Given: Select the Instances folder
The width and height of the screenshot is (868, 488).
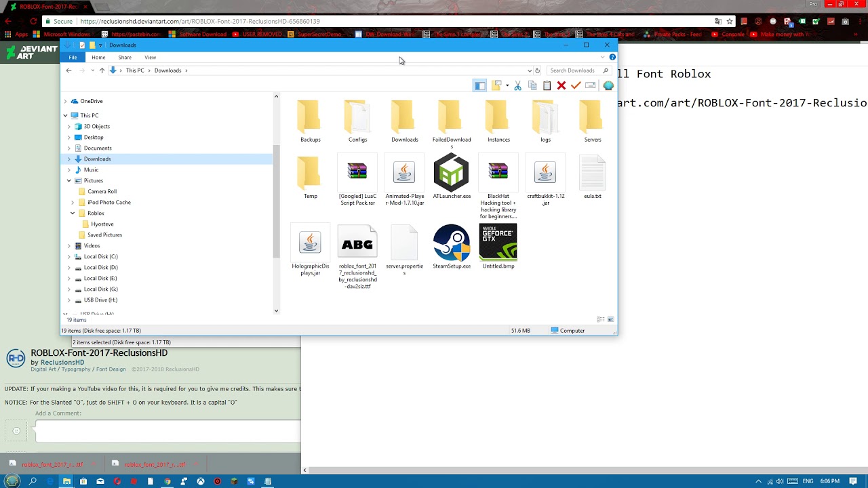Looking at the screenshot, I should (x=498, y=121).
